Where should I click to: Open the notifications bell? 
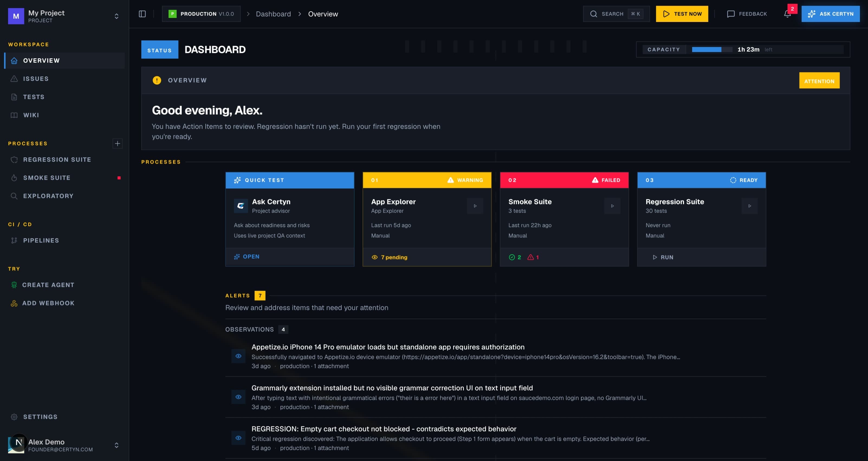pos(788,14)
